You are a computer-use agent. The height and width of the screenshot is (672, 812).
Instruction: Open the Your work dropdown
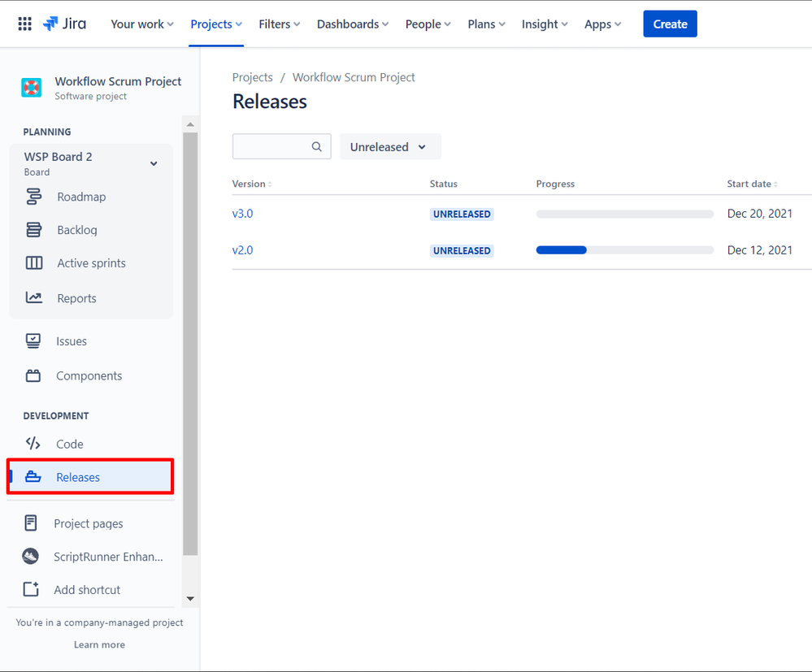click(x=142, y=24)
